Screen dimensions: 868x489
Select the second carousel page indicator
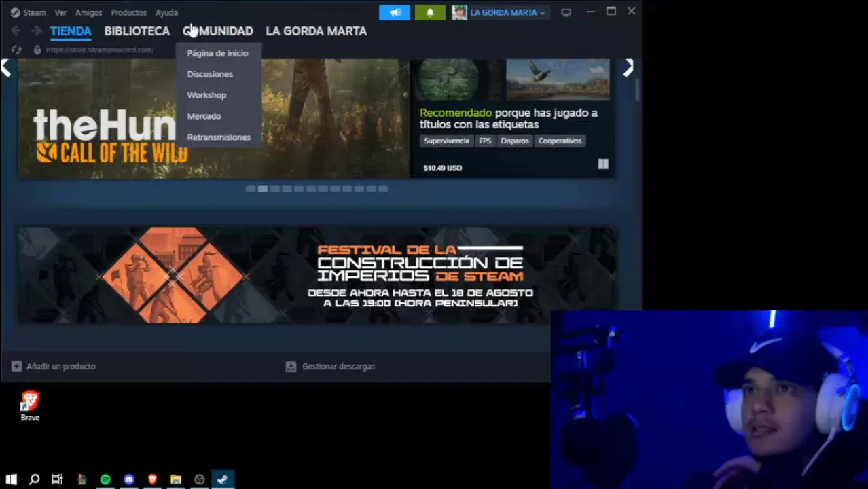tap(263, 189)
